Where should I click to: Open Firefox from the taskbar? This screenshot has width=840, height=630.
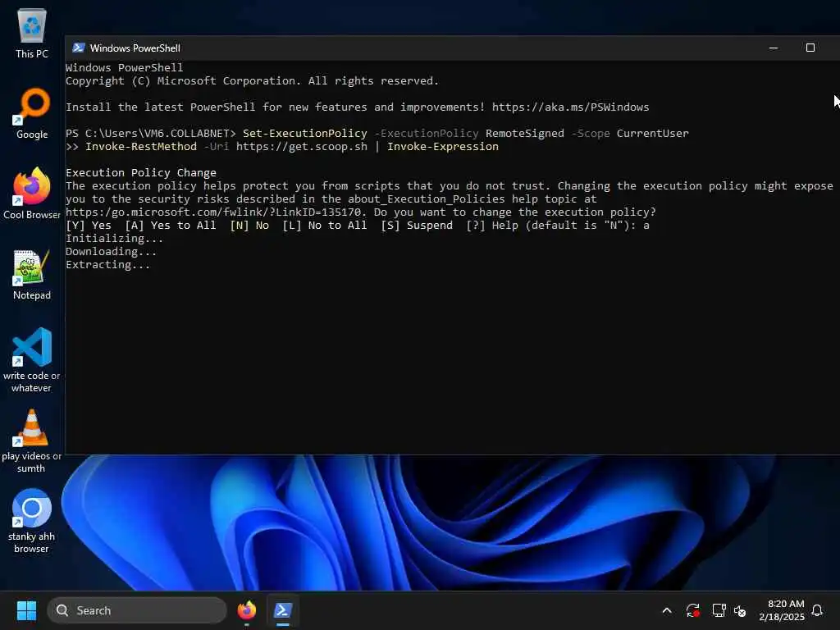(246, 610)
